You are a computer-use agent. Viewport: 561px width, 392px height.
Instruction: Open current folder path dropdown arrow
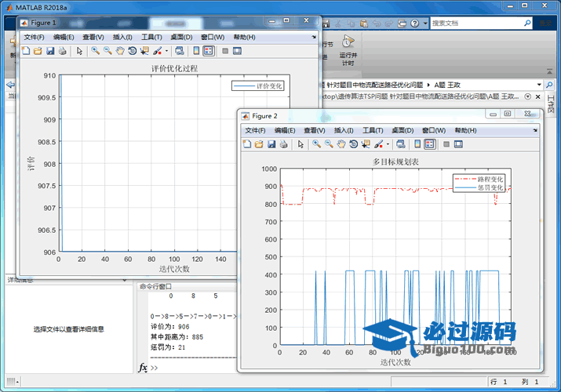[539, 85]
